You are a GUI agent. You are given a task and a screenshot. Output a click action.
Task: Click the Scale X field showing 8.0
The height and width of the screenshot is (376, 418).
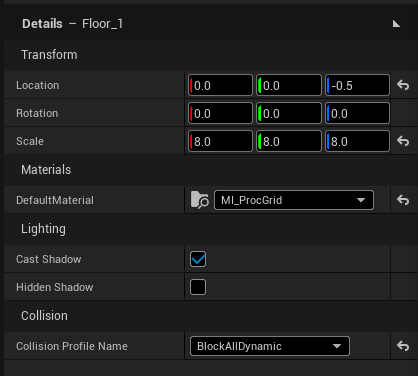[x=220, y=141]
